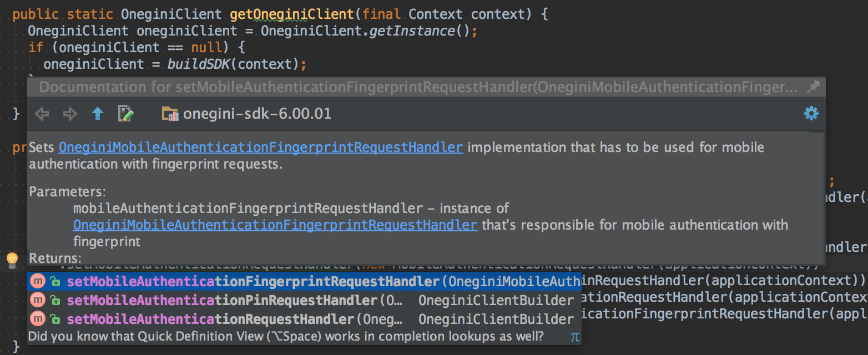Open documentation options via the gear icon

[811, 113]
